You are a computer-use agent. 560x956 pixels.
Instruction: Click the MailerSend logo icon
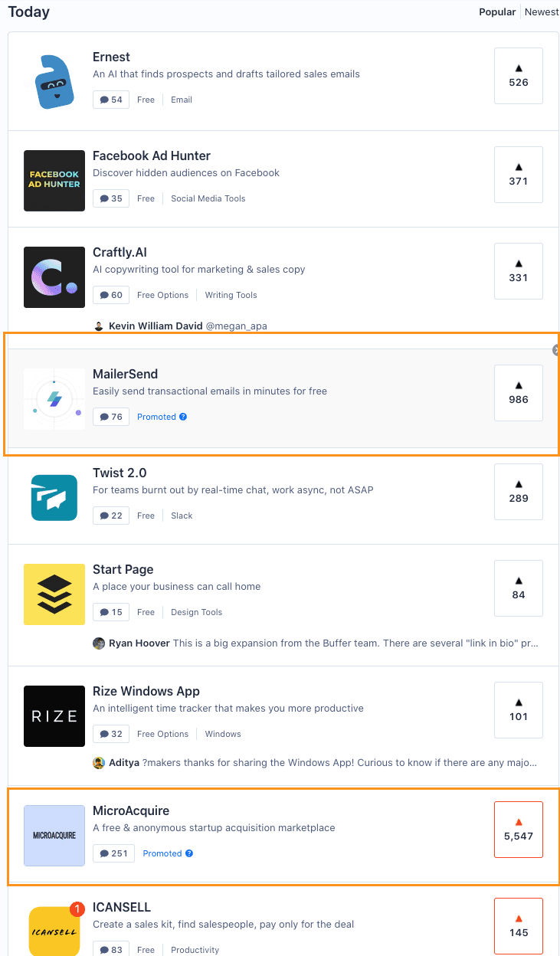coord(54,399)
